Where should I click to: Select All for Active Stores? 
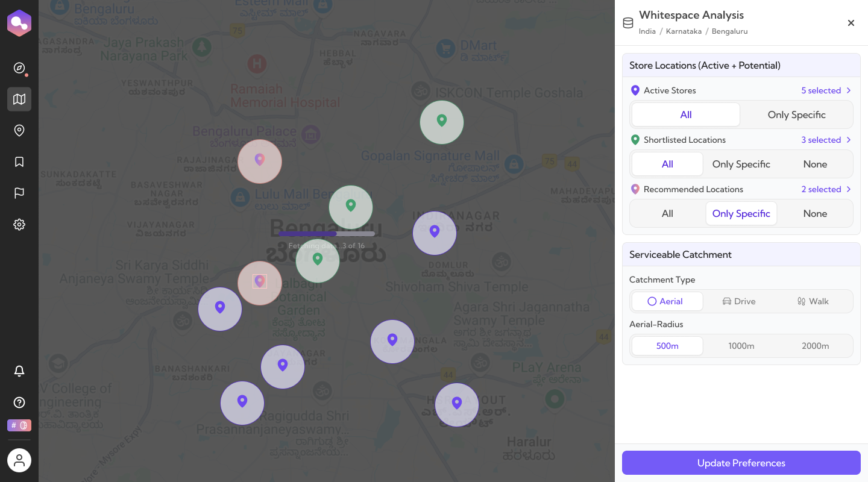coord(686,114)
